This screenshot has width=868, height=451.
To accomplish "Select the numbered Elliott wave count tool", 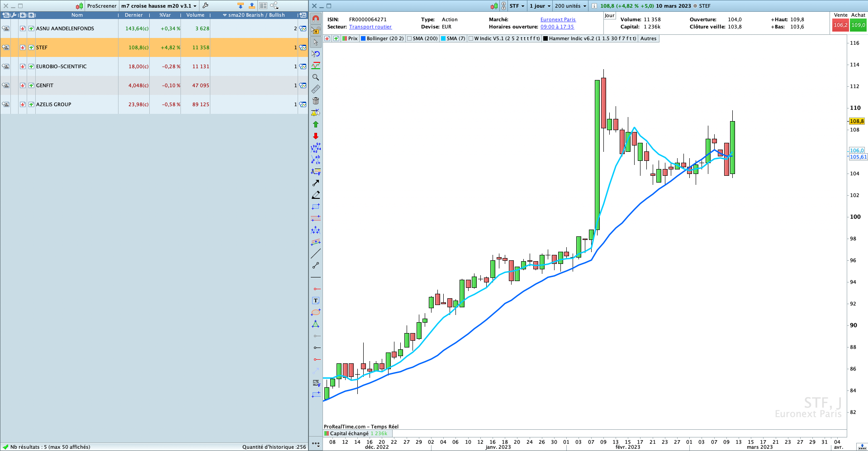I will pos(316,148).
